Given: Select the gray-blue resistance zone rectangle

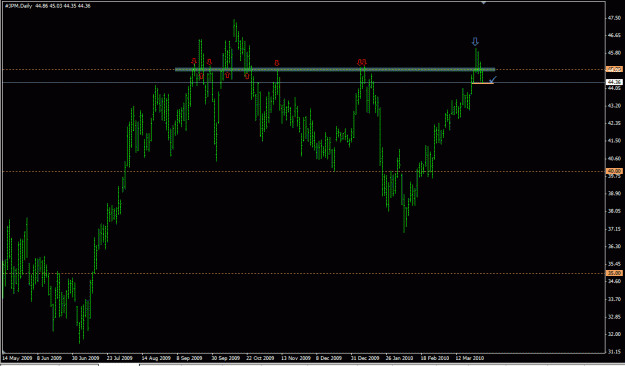Looking at the screenshot, I should pos(335,69).
